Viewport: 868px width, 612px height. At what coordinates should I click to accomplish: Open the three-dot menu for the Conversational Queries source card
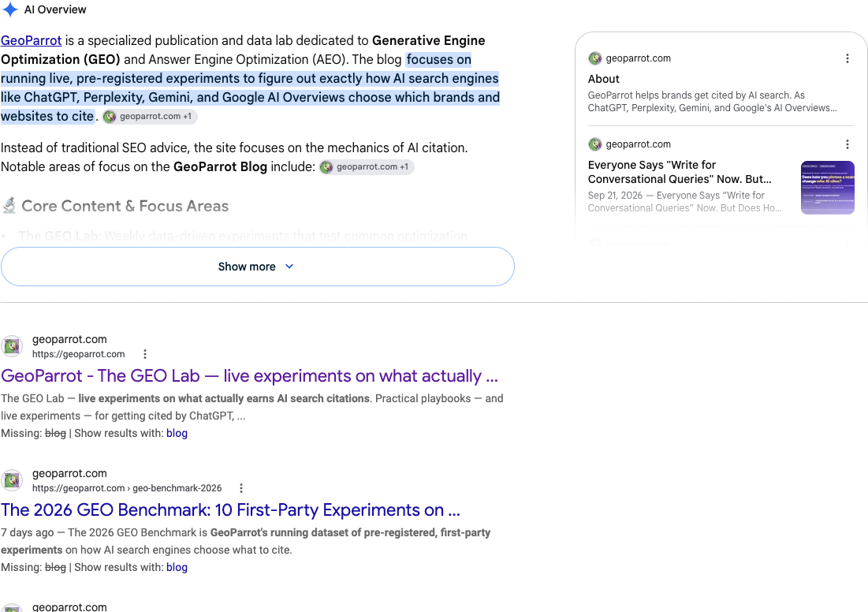[x=847, y=144]
